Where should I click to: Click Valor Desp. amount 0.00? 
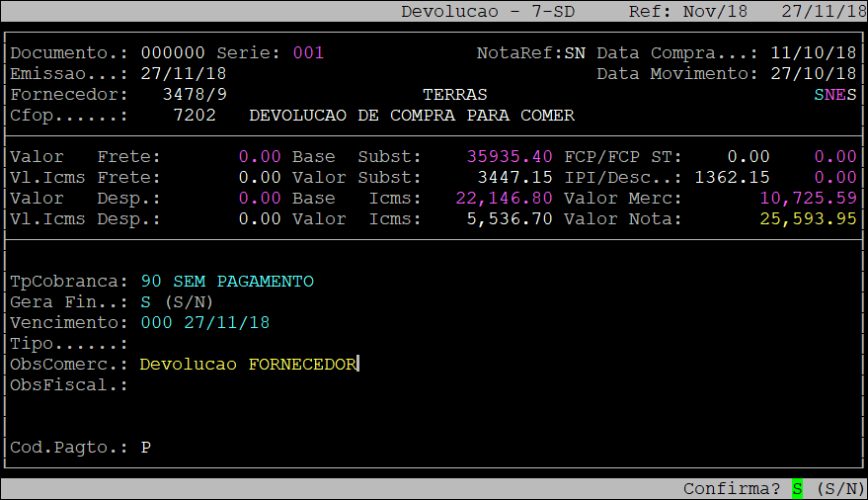click(x=260, y=199)
